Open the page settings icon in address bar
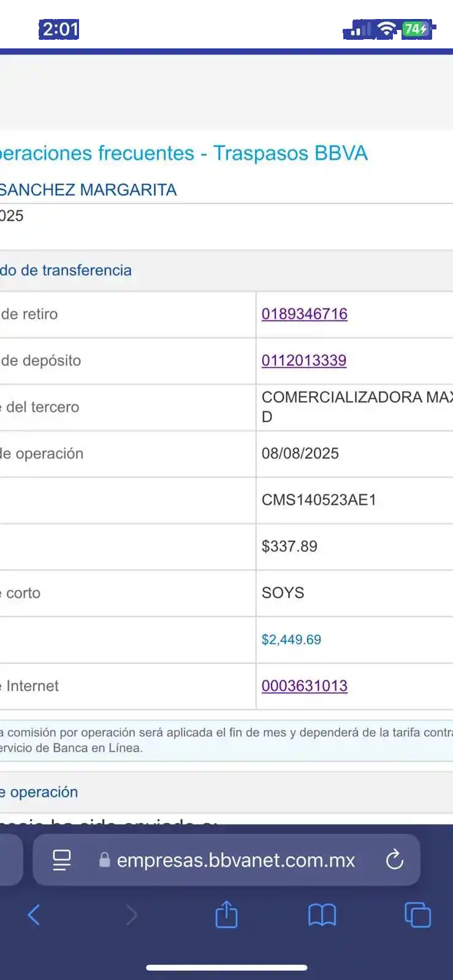This screenshot has width=453, height=980. tap(62, 860)
